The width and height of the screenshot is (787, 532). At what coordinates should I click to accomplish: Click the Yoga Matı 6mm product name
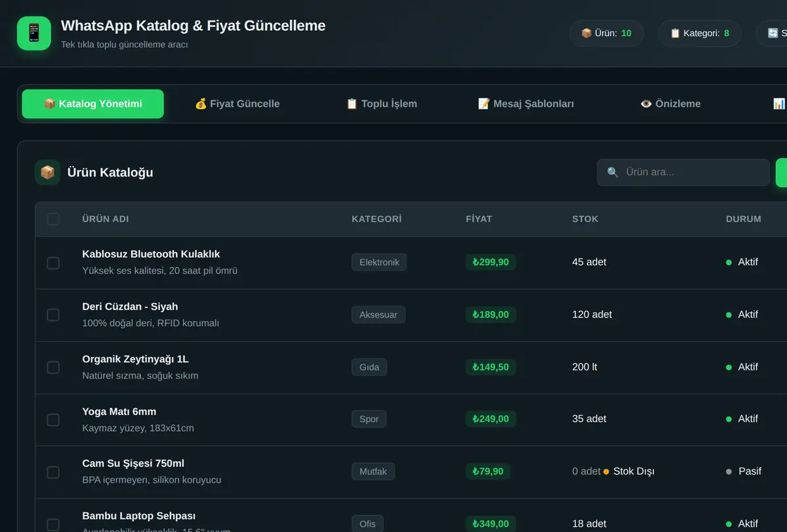tap(119, 411)
